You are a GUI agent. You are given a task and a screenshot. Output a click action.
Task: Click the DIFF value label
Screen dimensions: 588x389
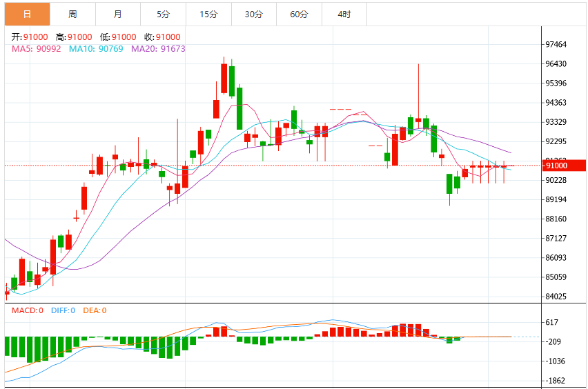pos(63,310)
